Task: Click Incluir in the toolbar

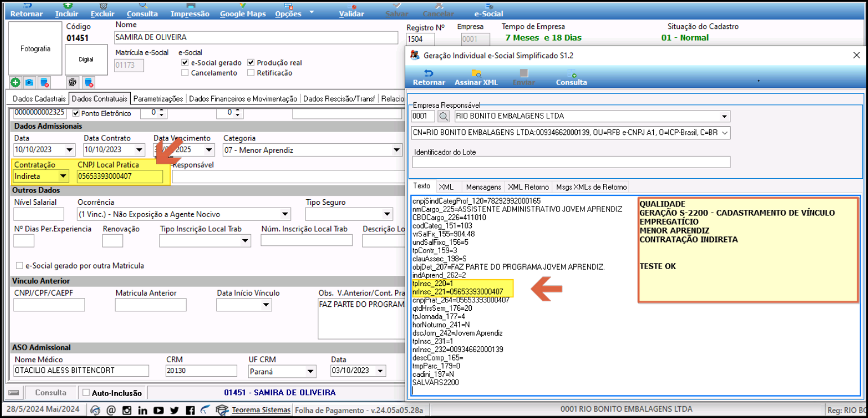Action: pos(67,10)
